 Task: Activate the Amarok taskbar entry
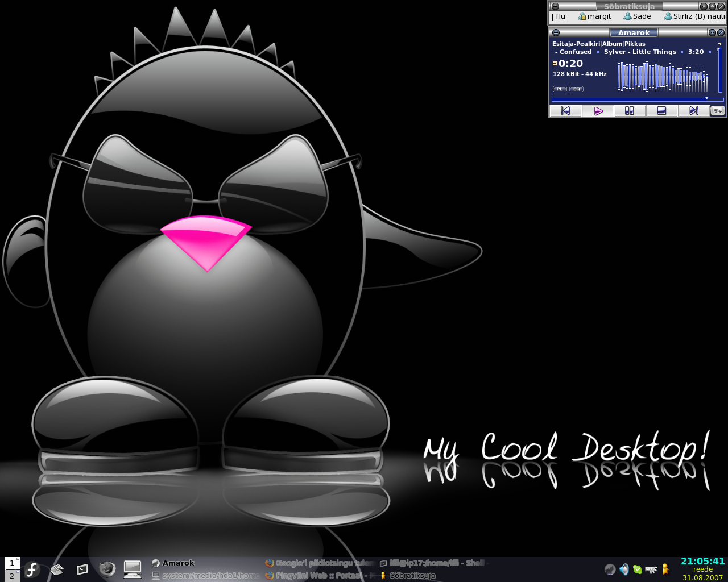tap(205, 563)
